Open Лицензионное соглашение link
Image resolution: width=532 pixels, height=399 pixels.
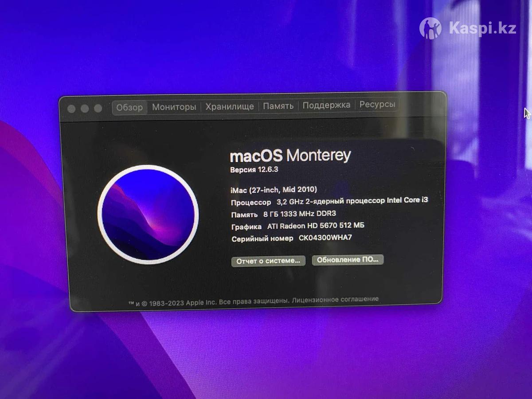point(336,299)
